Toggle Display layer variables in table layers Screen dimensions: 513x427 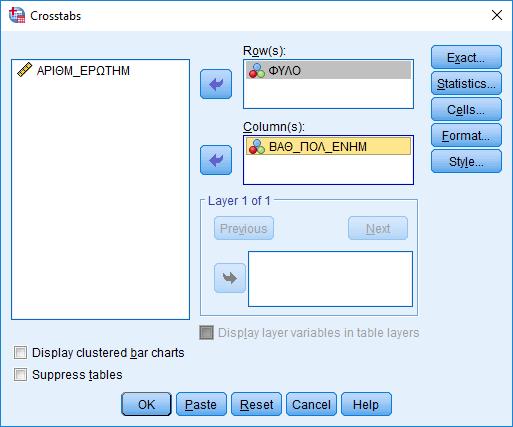point(206,333)
